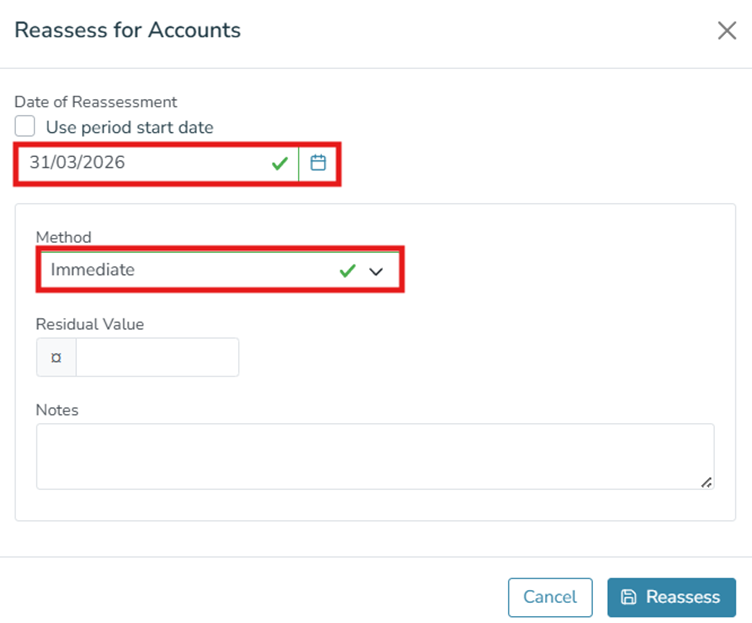Click the currency symbol before Residual Value

(56, 357)
